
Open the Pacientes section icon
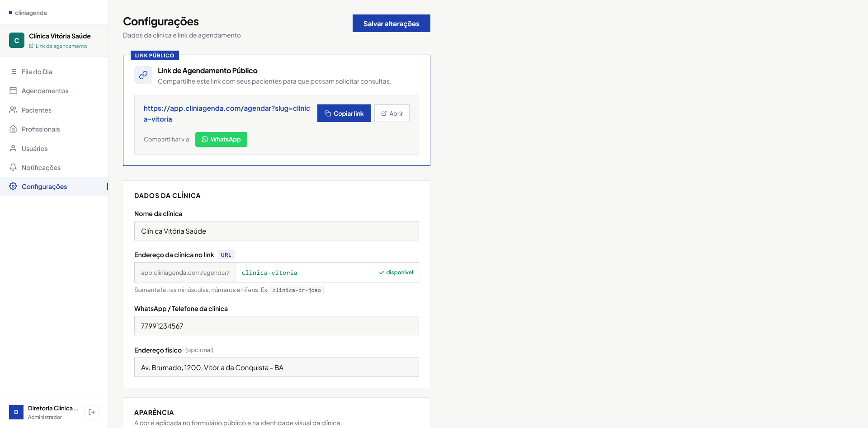(13, 110)
